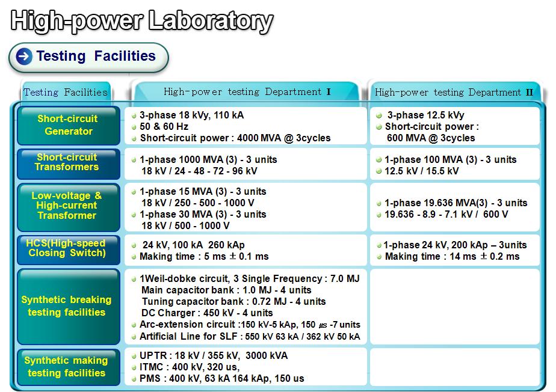
Task: Open the High-power testing Department I tab
Action: pos(247,92)
